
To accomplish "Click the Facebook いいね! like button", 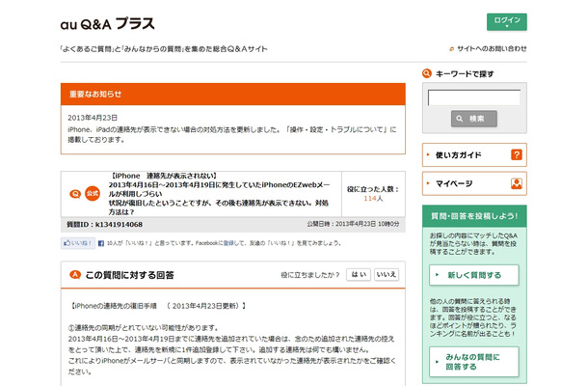I will tap(78, 243).
